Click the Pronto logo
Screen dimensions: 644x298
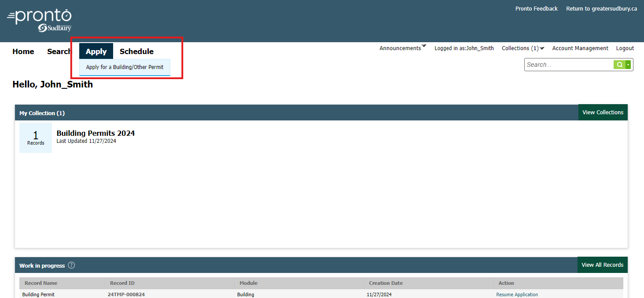(x=39, y=20)
